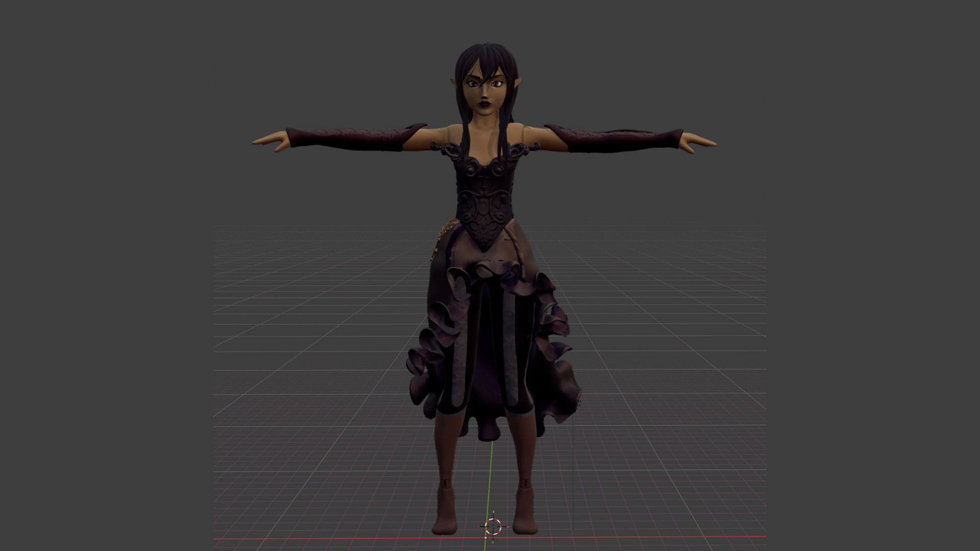Click the red X axis line
The height and width of the screenshot is (551, 980).
(x=489, y=538)
